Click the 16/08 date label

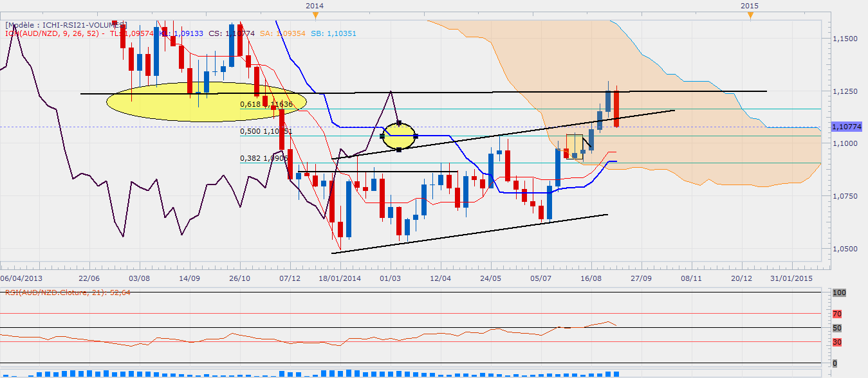click(x=591, y=278)
